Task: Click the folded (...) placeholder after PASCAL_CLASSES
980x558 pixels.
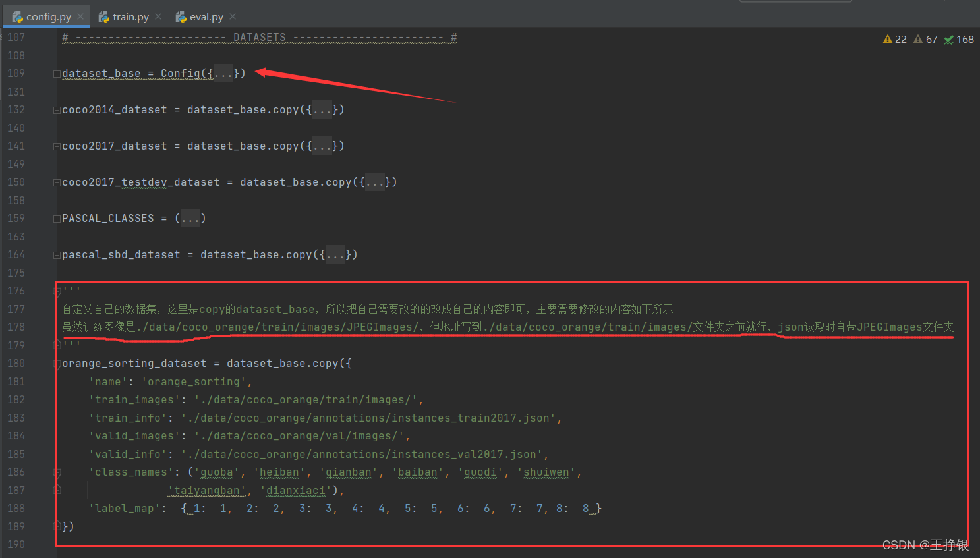Action: [190, 219]
